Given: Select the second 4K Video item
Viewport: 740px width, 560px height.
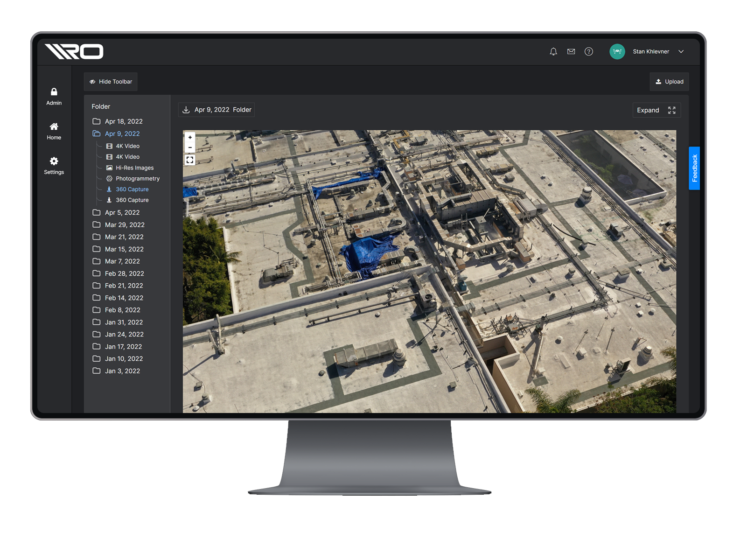Looking at the screenshot, I should [x=123, y=157].
